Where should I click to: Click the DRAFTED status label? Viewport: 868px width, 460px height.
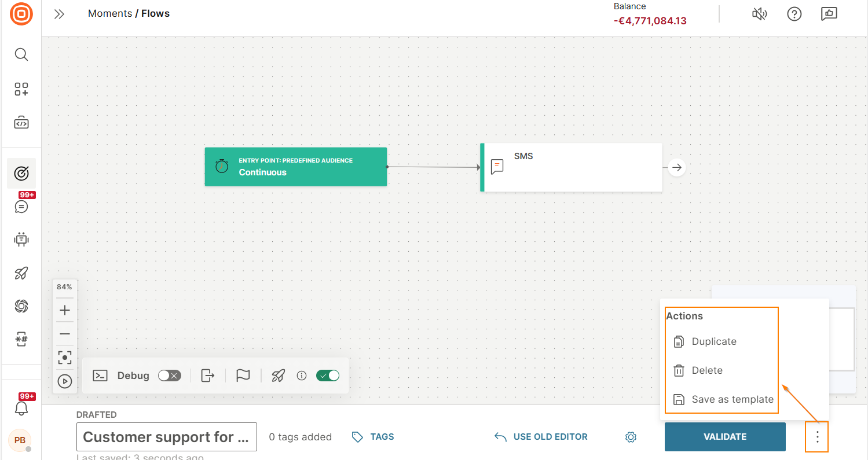coord(97,414)
